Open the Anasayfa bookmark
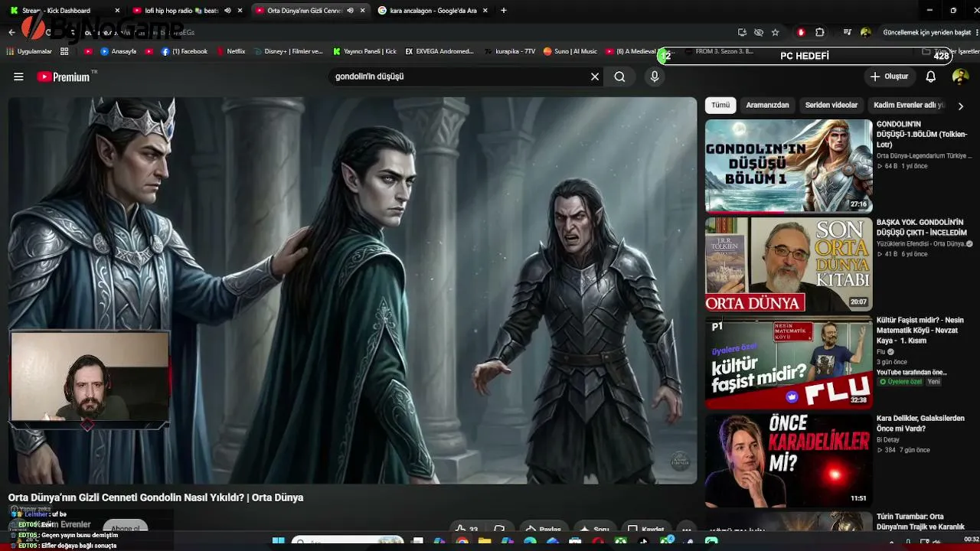980x551 pixels. 118,51
